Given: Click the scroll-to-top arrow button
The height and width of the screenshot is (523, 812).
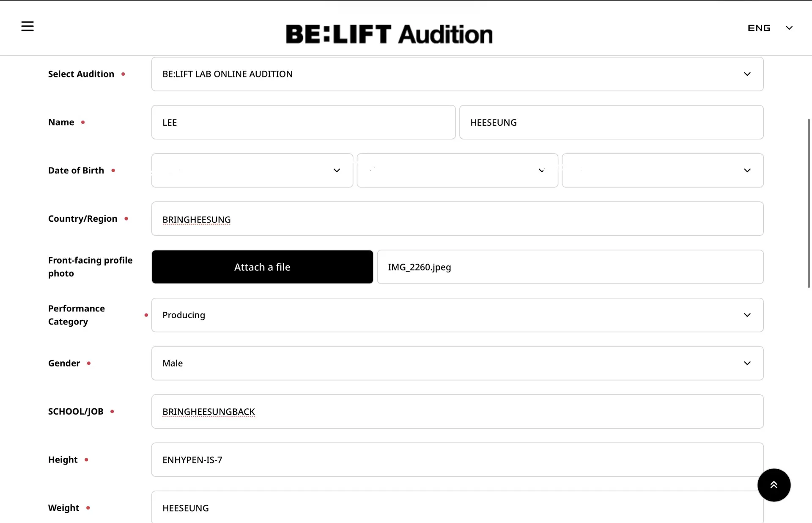Looking at the screenshot, I should pos(774,485).
